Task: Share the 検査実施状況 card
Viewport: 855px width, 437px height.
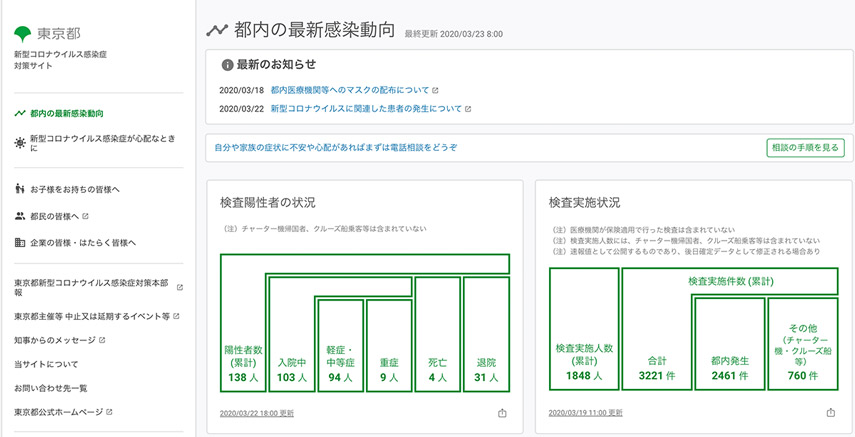Action: (x=830, y=412)
